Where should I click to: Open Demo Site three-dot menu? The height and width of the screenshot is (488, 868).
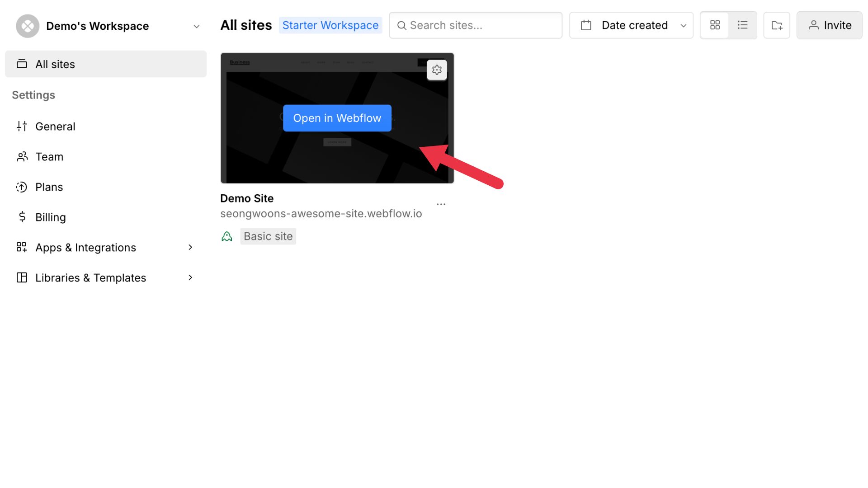(x=441, y=204)
